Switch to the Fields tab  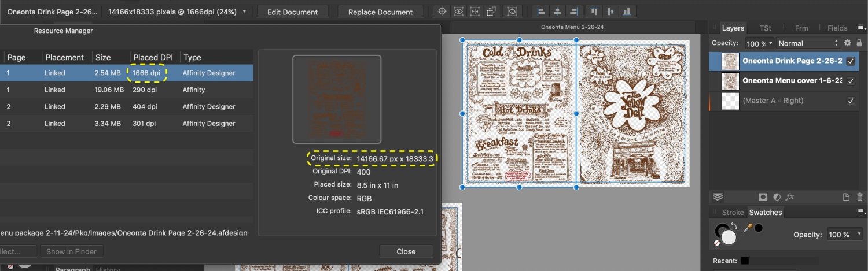(837, 28)
